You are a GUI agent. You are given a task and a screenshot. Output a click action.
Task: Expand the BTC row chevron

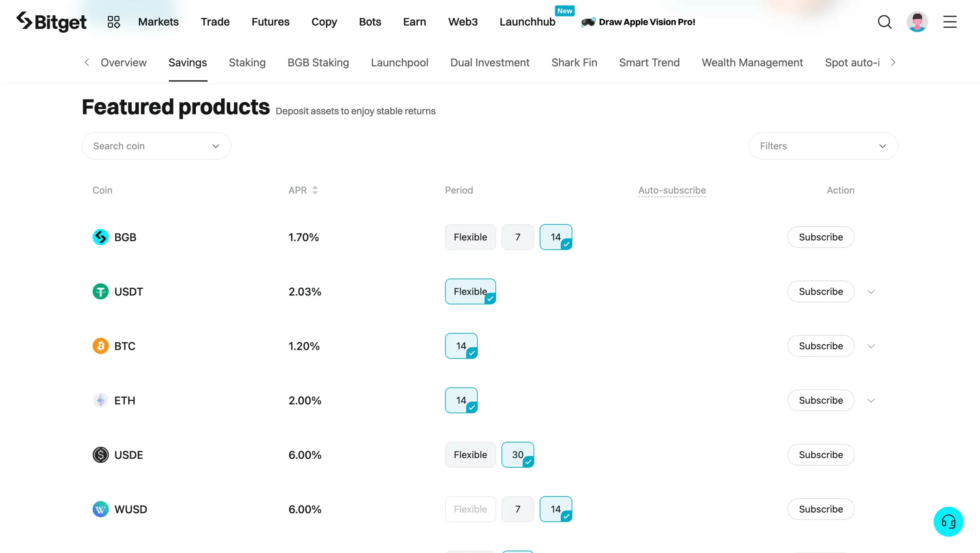click(x=871, y=346)
